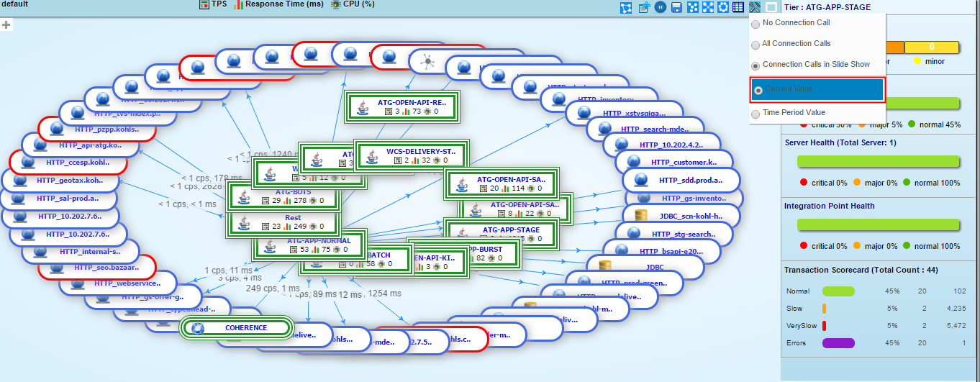Save the current topology layout
Screen dimensions: 980x382
point(676,7)
